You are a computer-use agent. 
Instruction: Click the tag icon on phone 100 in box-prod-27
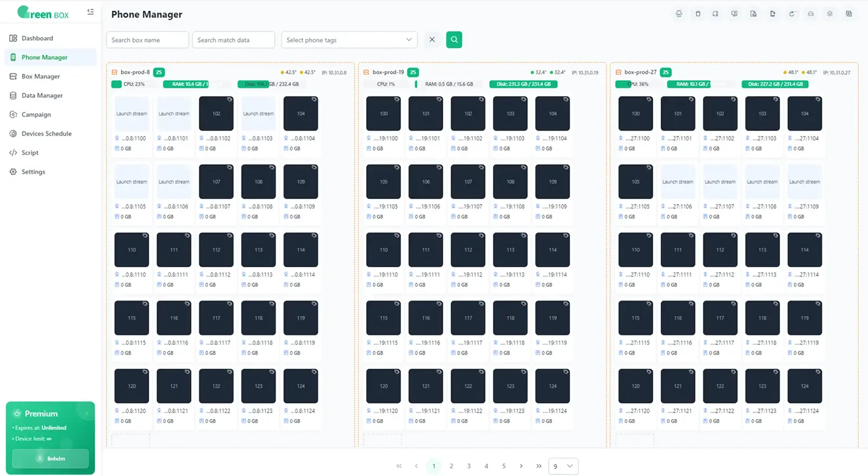pos(649,99)
